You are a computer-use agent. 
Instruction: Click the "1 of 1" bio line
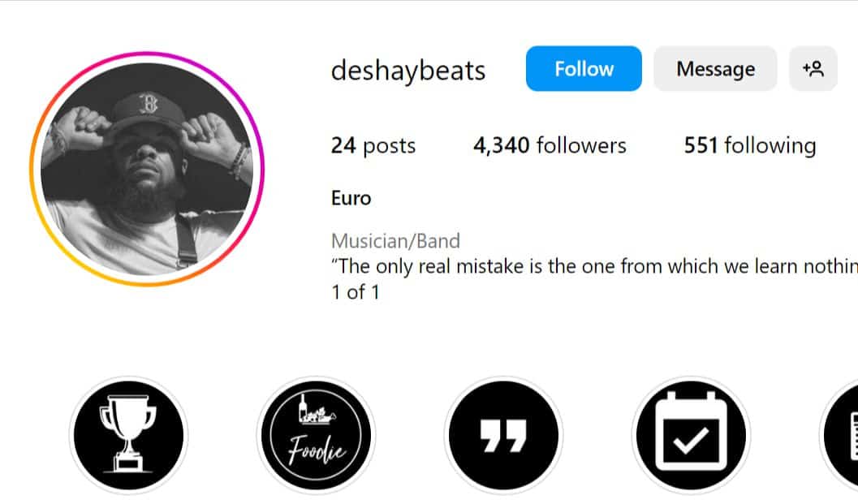coord(355,292)
